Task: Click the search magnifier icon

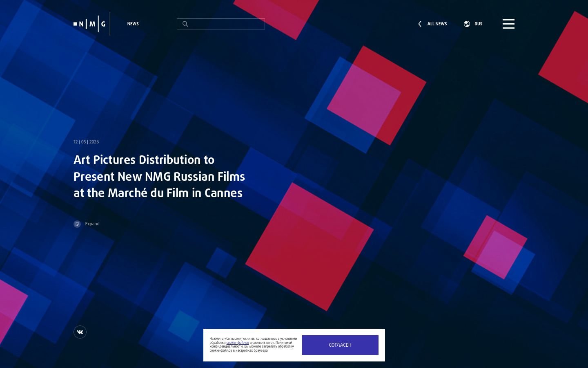Action: [185, 24]
